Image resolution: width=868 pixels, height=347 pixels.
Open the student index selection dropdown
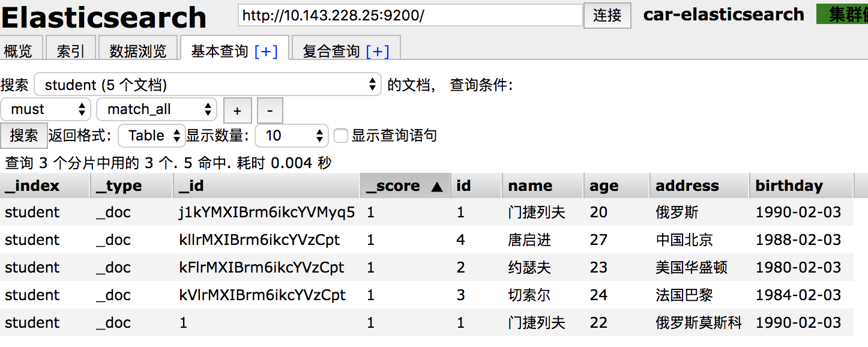click(208, 85)
